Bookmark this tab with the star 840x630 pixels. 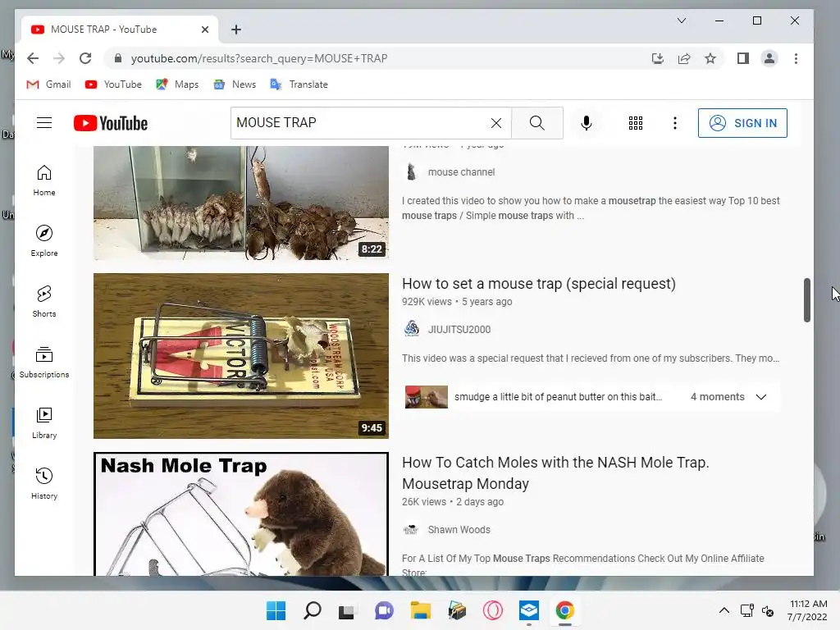710,58
